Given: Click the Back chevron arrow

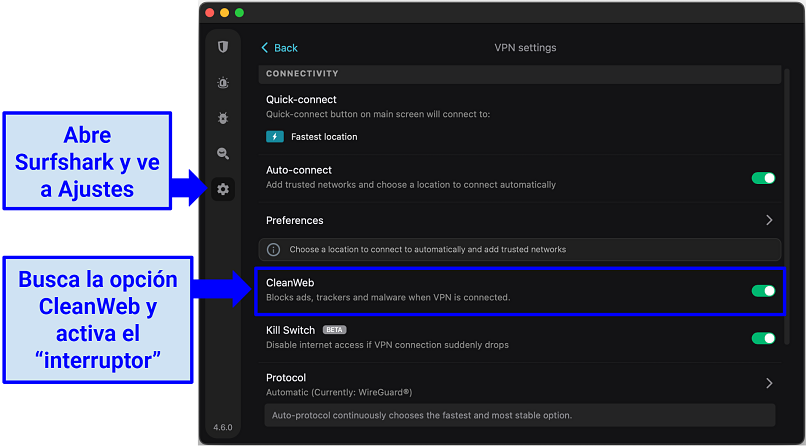Looking at the screenshot, I should click(265, 48).
